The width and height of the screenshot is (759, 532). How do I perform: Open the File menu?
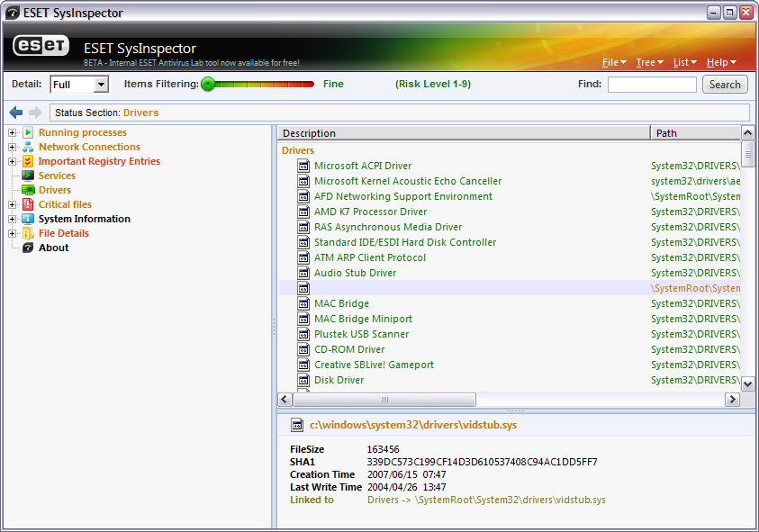click(x=614, y=62)
